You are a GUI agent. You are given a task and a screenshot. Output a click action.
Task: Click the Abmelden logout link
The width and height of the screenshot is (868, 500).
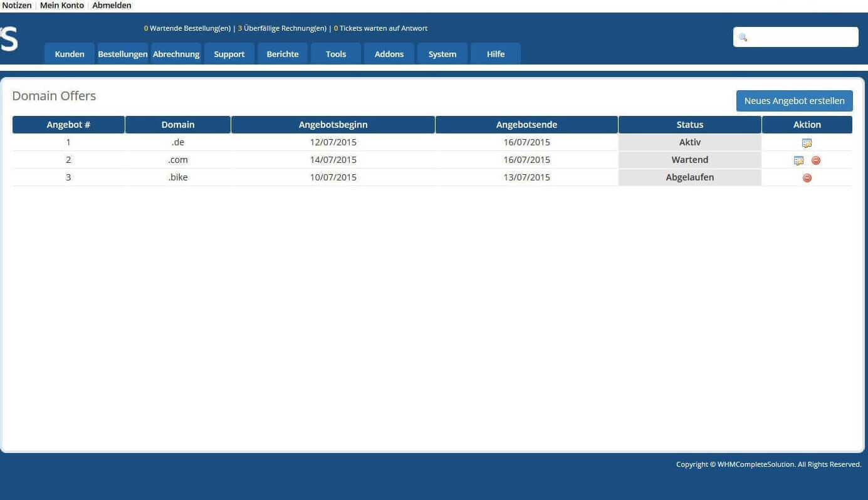tap(112, 5)
